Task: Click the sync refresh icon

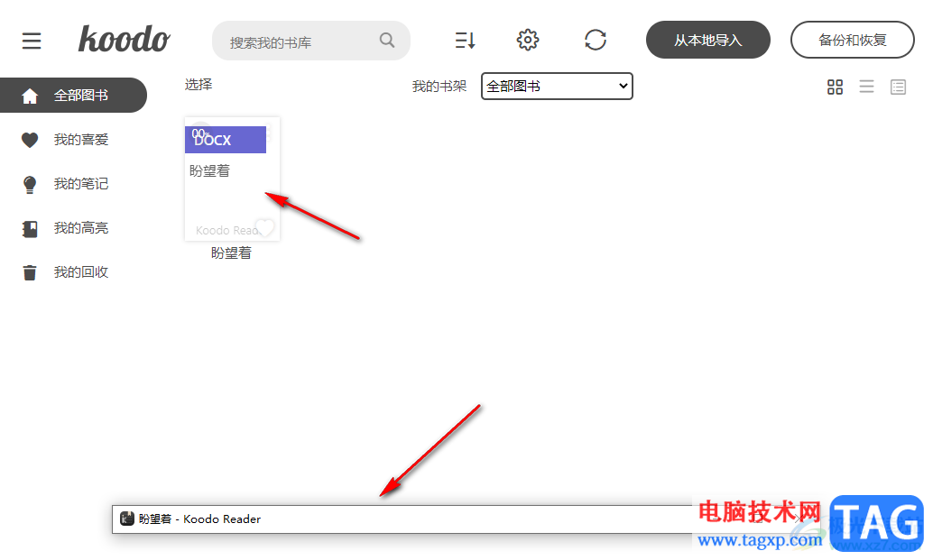Action: click(595, 40)
